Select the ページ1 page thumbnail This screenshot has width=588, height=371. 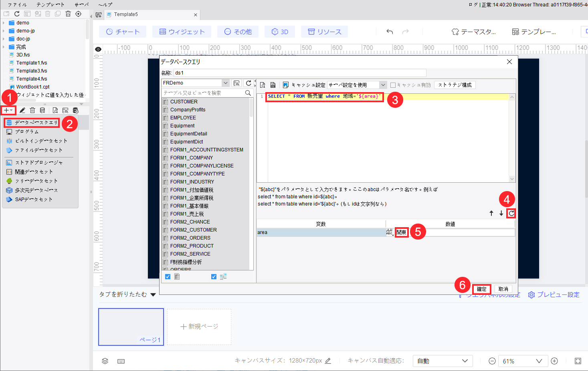pyautogui.click(x=131, y=327)
